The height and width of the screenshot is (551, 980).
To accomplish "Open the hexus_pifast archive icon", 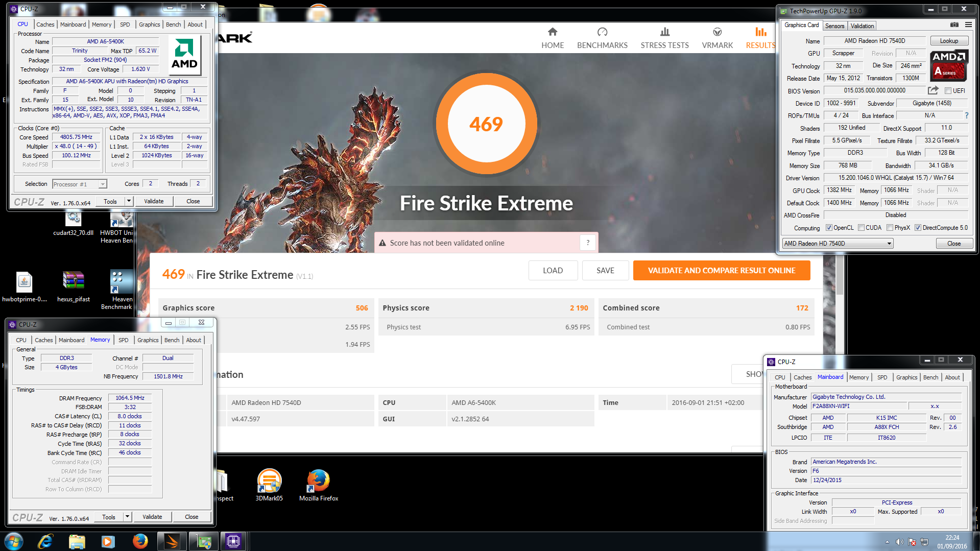I will 74,286.
